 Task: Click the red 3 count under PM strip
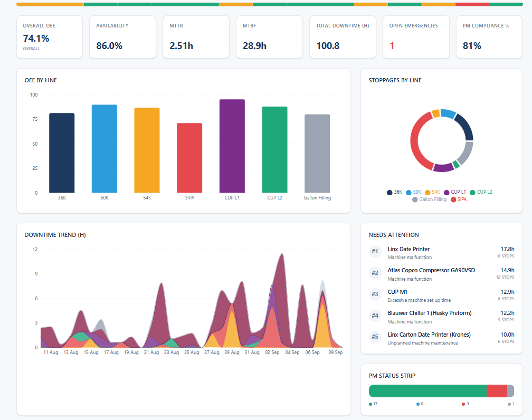[x=465, y=404]
